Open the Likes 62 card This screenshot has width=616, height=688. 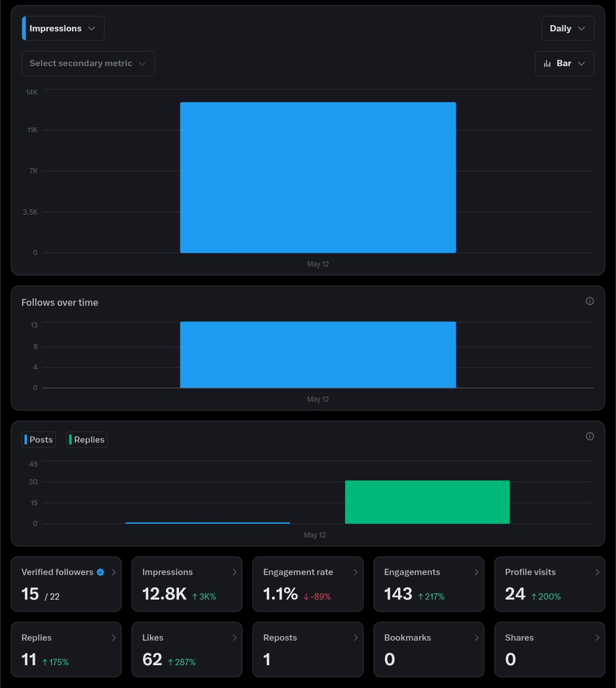pos(187,650)
